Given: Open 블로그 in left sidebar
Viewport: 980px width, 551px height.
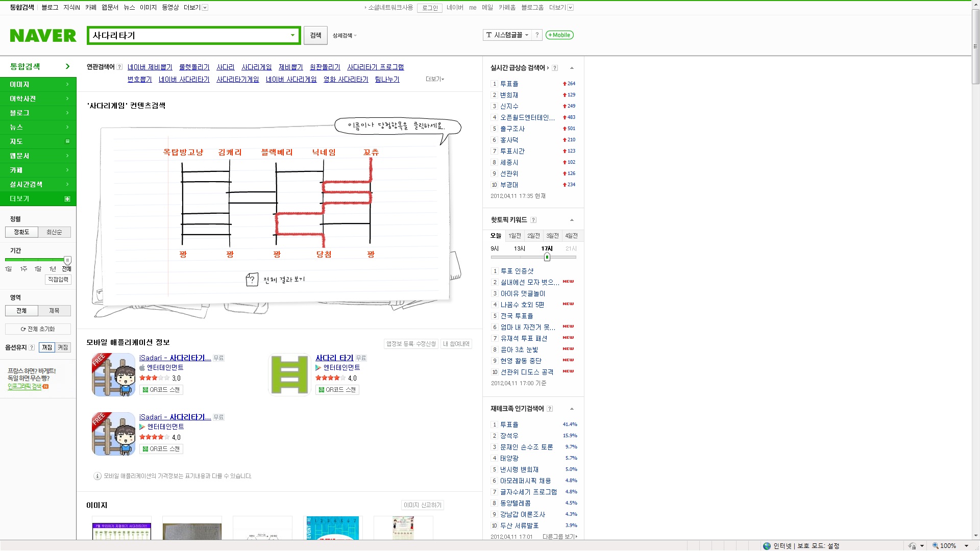Looking at the screenshot, I should click(38, 113).
